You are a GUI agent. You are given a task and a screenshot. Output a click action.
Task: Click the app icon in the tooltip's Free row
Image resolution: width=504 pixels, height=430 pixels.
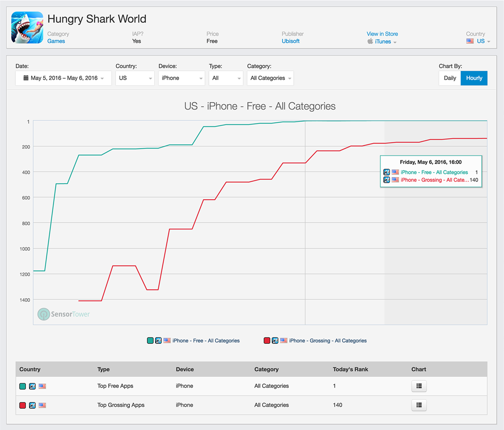[387, 172]
